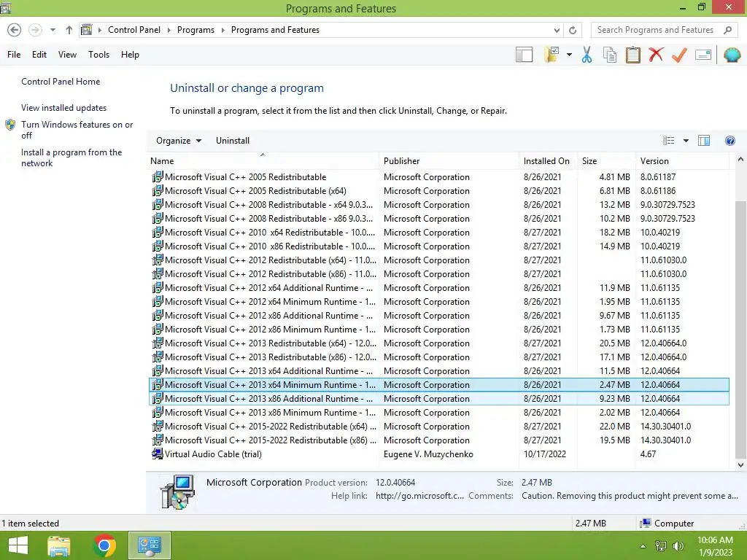
Task: Click the Paste clipboard icon
Action: click(x=633, y=55)
